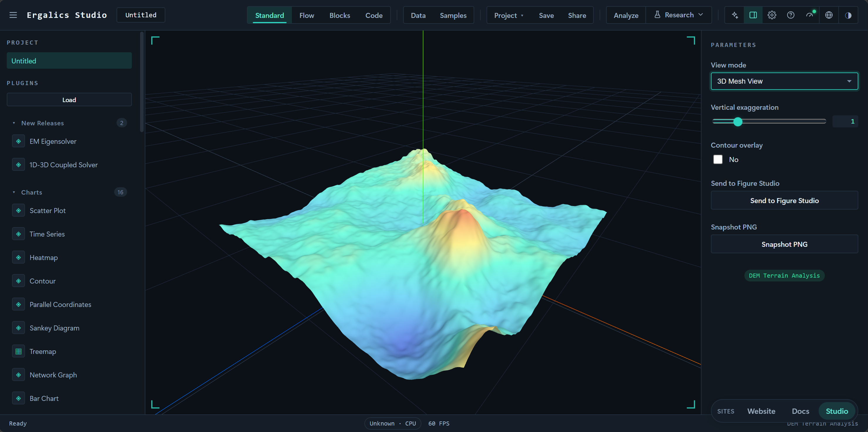Click the Analyze button
The image size is (868, 432).
pos(626,16)
